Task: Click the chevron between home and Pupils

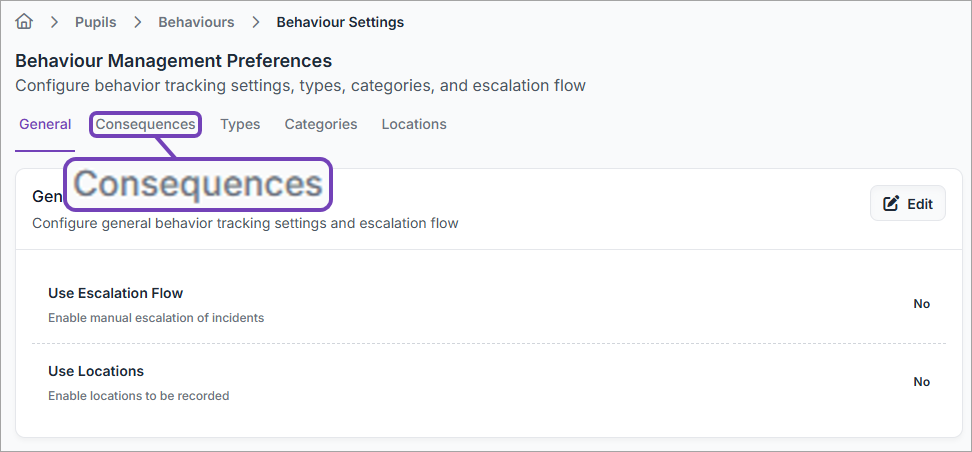Action: [54, 21]
